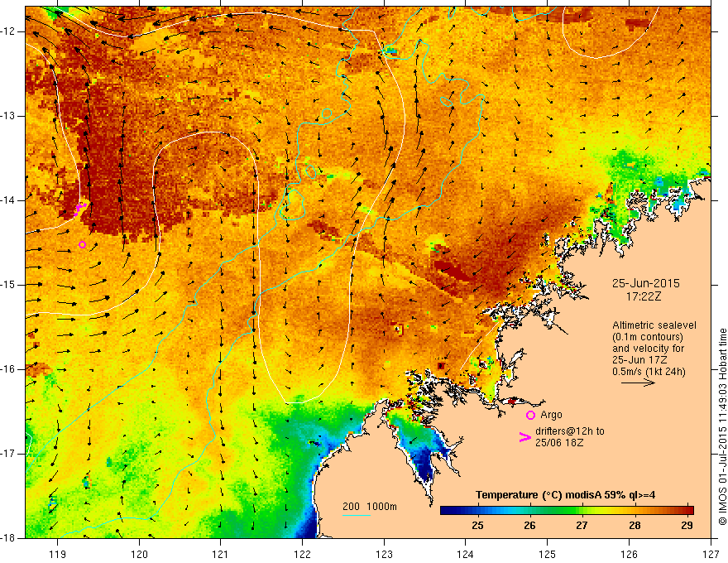Click the longitude axis label '125'
Viewport: 728px width, 563px height.
pos(548,554)
